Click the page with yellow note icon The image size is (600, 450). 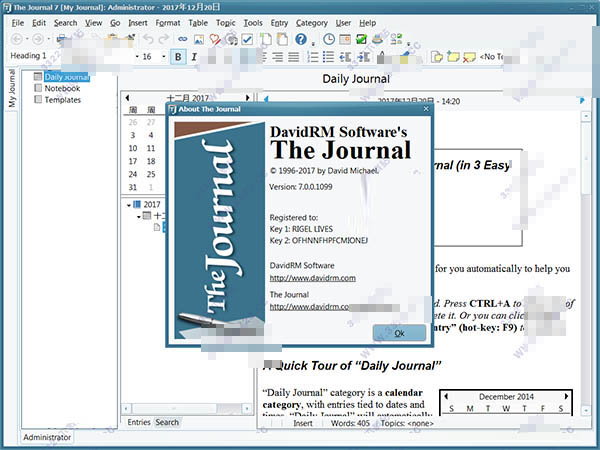pos(437,57)
